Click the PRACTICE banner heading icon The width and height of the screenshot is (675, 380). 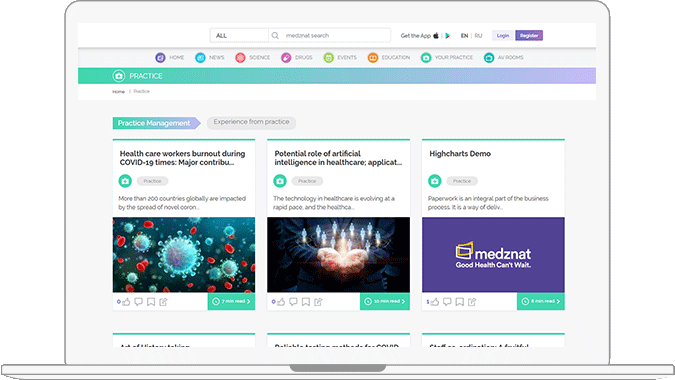tap(119, 76)
